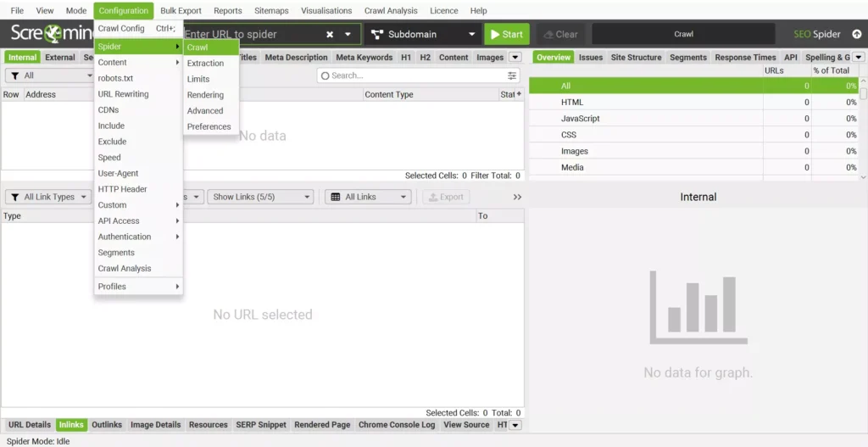The image size is (868, 447).
Task: Open the search filter options icon
Action: coord(512,75)
